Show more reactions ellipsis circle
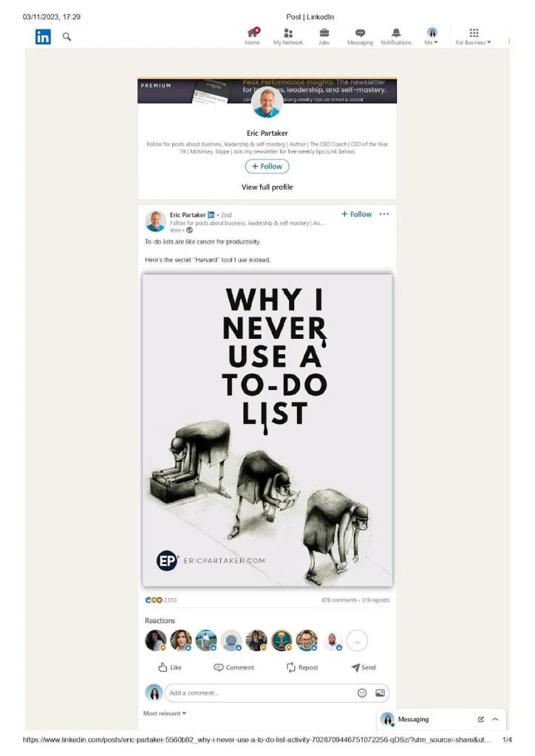Viewport: 535px width, 756px height. (357, 641)
